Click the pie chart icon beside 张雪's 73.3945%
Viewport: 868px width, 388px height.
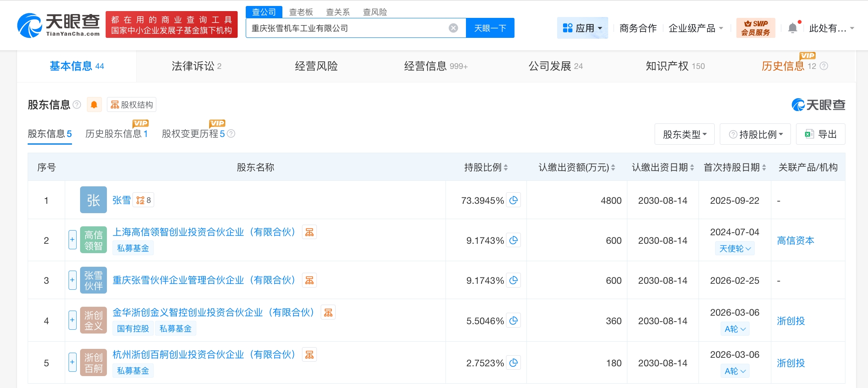coord(514,200)
